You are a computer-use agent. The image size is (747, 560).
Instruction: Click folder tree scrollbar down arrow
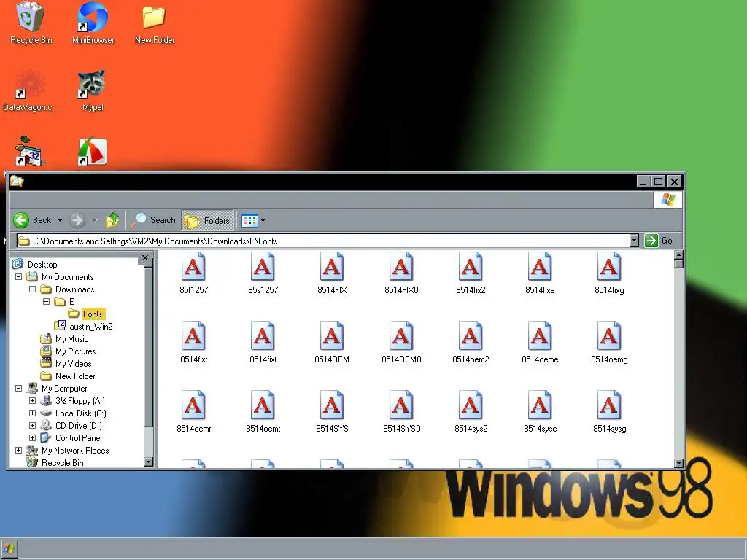148,462
